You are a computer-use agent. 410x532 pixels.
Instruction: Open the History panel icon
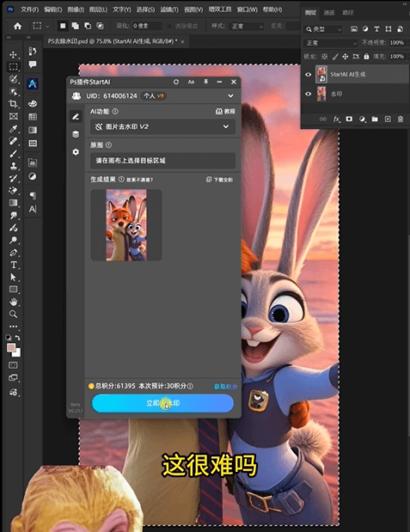(33, 52)
